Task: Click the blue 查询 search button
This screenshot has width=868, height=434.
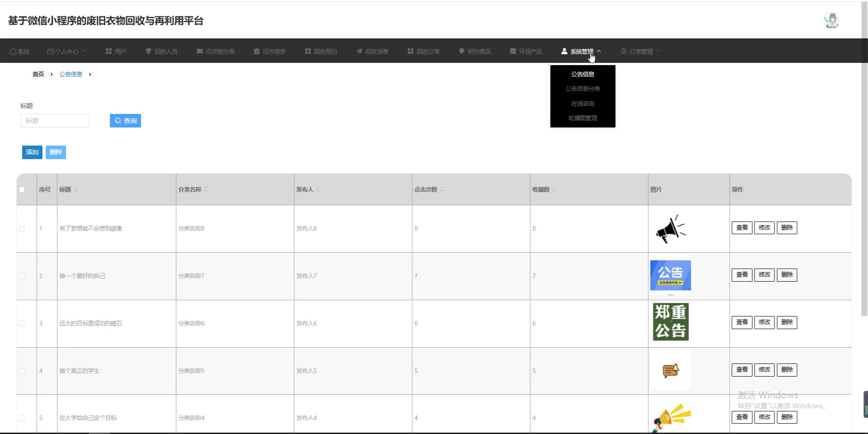Action: click(125, 121)
